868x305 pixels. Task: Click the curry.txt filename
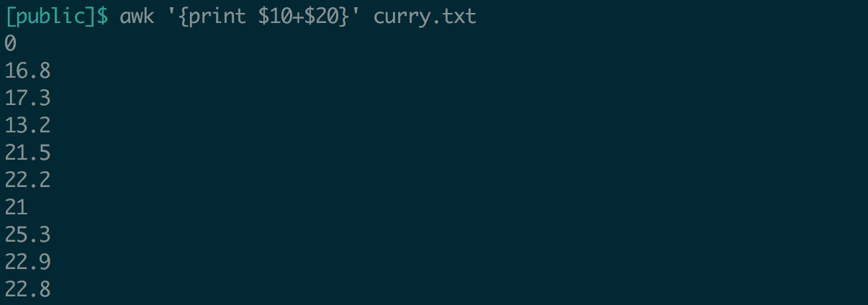coord(425,17)
